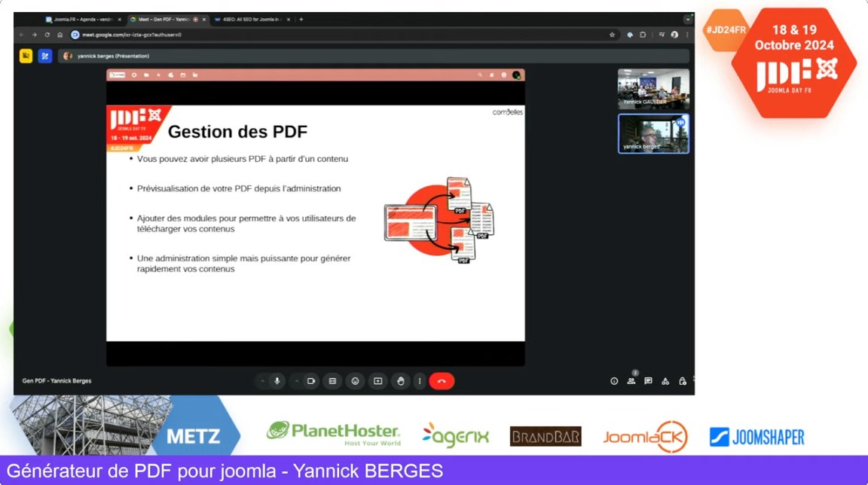868x485 pixels.
Task: Click the present now screen-share button
Action: [378, 381]
